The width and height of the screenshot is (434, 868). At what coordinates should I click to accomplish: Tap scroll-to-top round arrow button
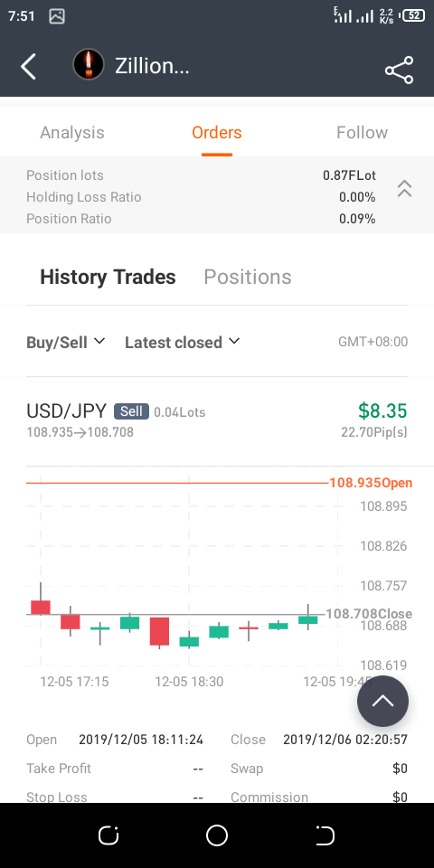(x=382, y=701)
